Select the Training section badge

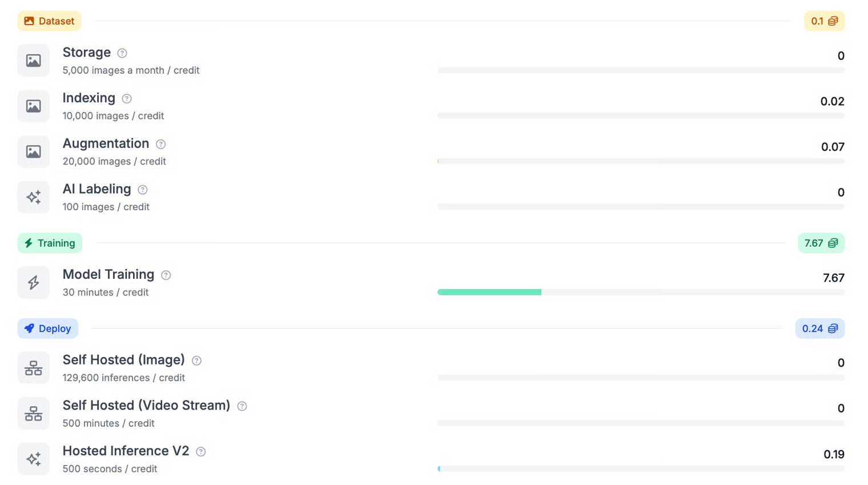pos(50,243)
